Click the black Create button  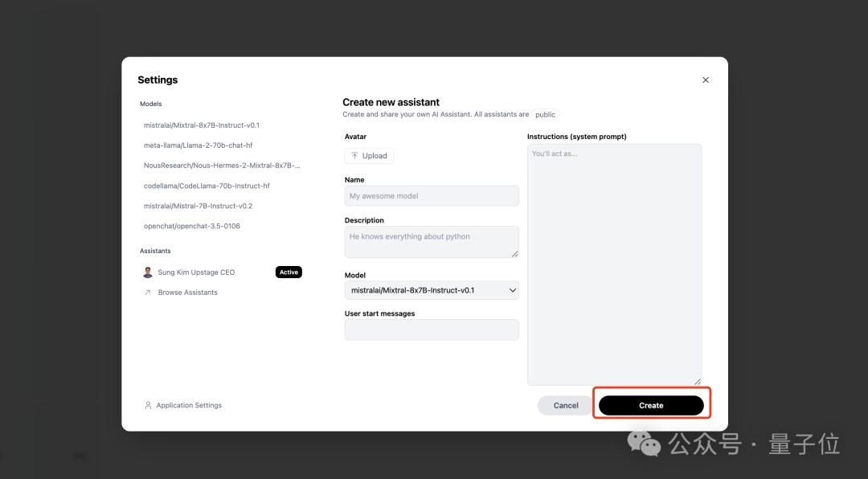pyautogui.click(x=651, y=405)
